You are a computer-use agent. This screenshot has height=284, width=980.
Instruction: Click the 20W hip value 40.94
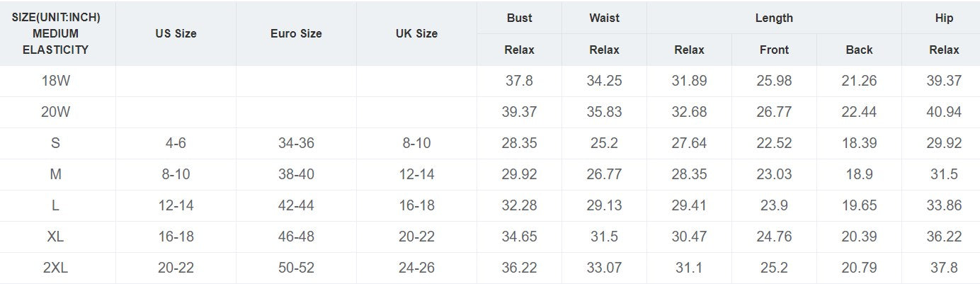pyautogui.click(x=944, y=112)
